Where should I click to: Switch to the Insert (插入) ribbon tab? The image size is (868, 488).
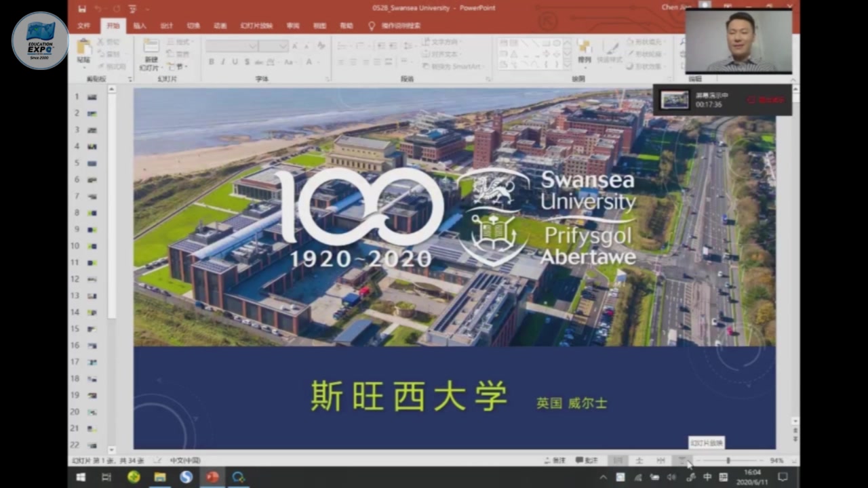pyautogui.click(x=140, y=26)
